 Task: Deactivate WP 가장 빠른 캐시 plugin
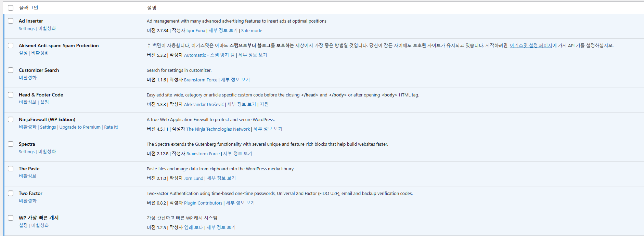pos(40,226)
